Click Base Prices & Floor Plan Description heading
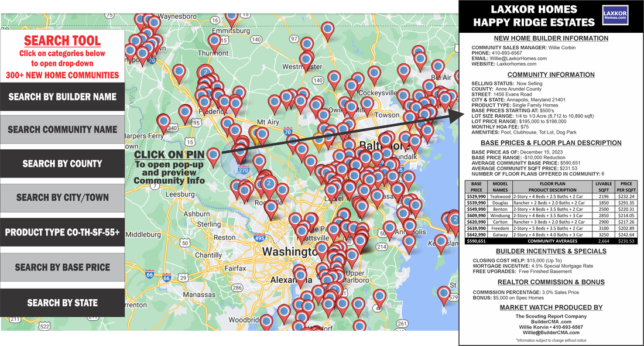Viewport: 644px width, 346px height. [551, 143]
